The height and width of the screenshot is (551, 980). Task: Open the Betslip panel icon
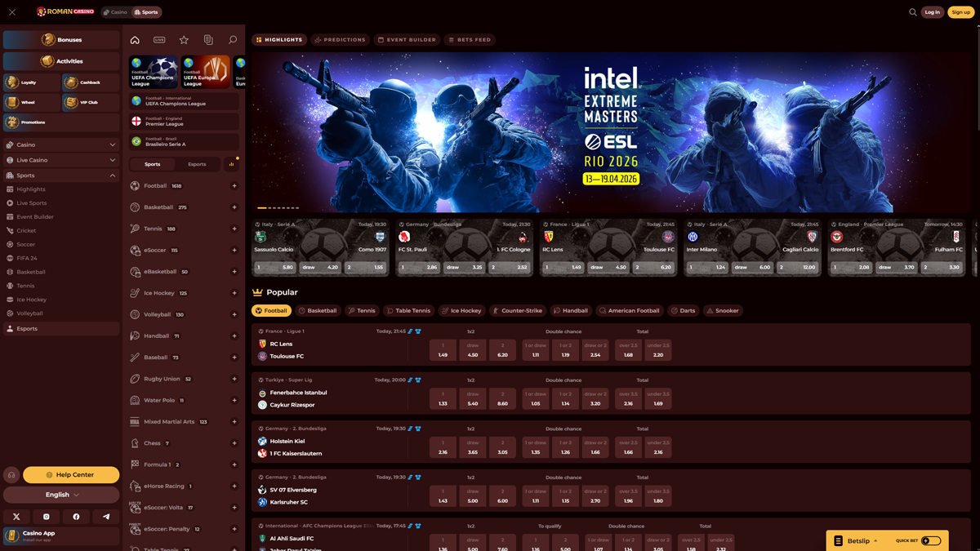point(838,540)
